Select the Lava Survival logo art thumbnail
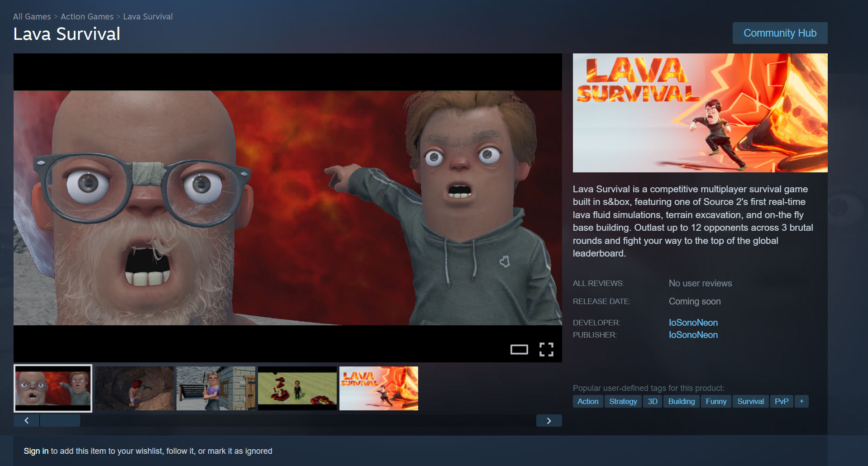 pyautogui.click(x=379, y=389)
